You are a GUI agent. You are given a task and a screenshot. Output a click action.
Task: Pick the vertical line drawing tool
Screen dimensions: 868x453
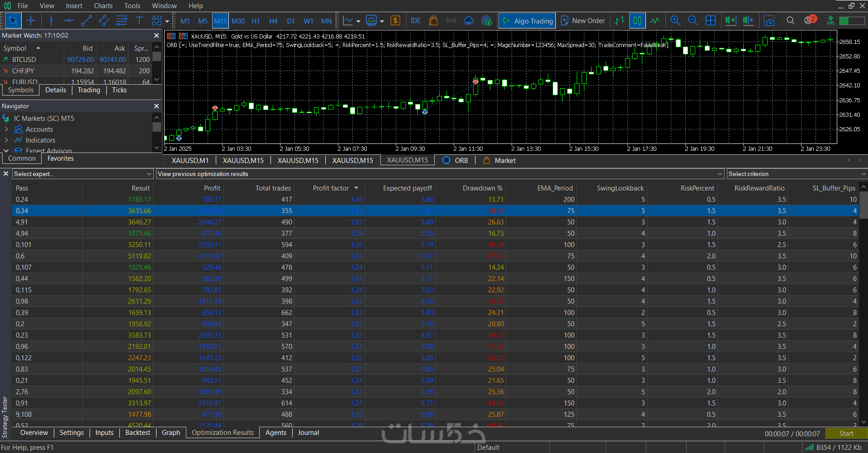pyautogui.click(x=51, y=21)
